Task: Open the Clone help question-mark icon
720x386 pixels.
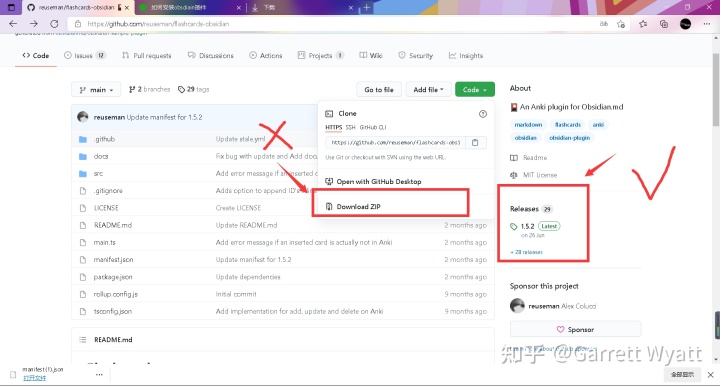Action: click(x=483, y=114)
